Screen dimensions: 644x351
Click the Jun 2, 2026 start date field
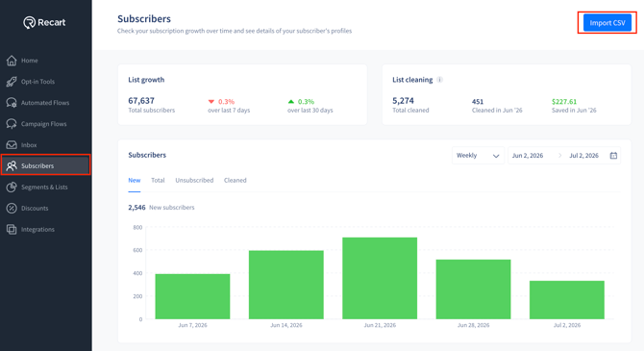click(x=528, y=156)
